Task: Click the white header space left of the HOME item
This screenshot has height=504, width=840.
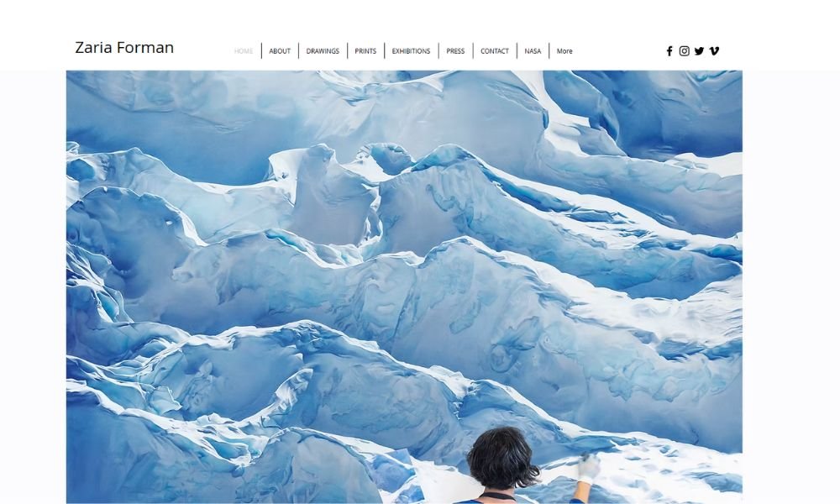Action: coord(202,51)
